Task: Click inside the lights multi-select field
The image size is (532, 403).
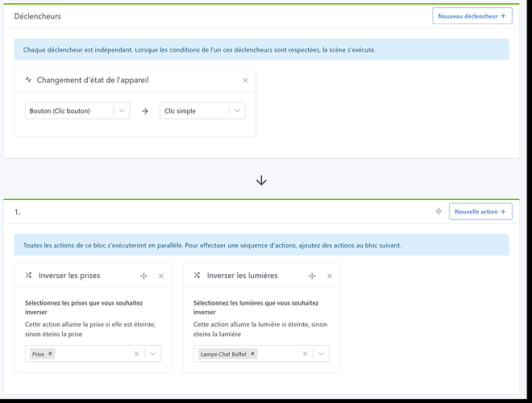Action: point(278,354)
